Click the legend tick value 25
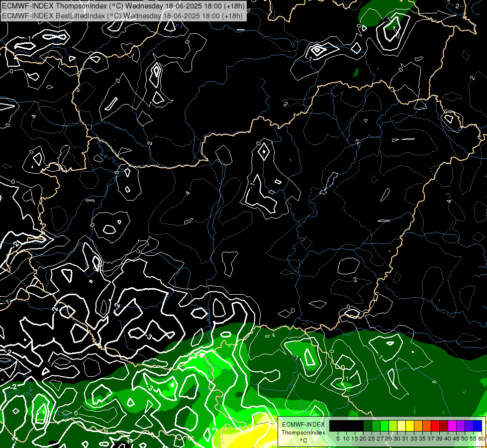This screenshot has height=448, width=487. (372, 439)
